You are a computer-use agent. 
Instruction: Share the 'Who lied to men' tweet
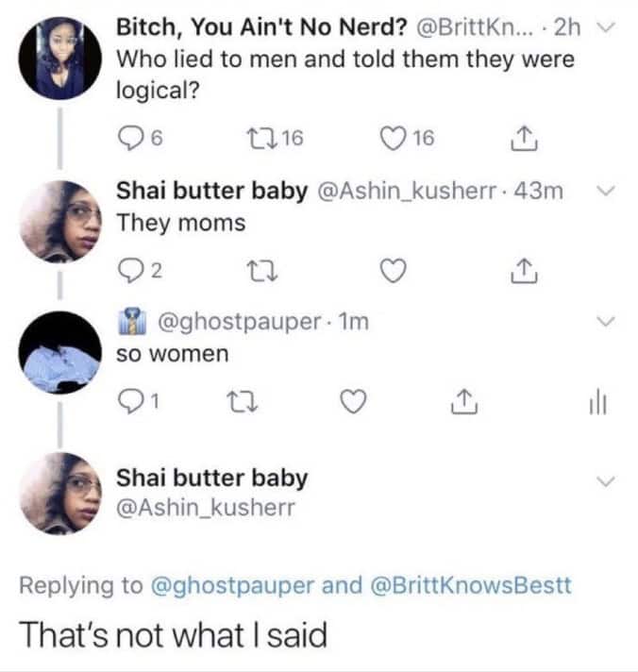click(x=520, y=140)
